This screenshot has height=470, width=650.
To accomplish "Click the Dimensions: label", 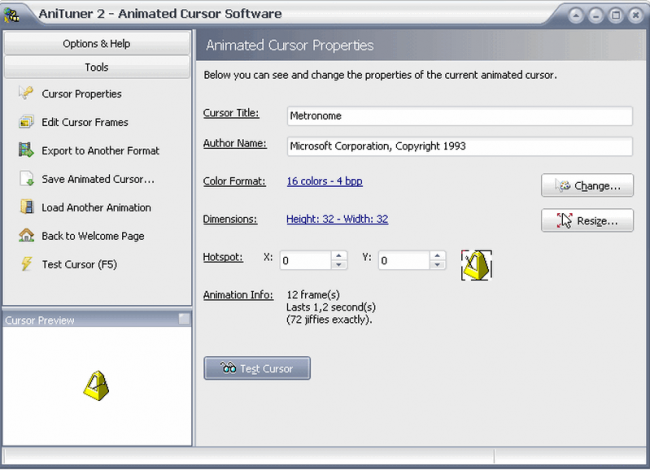I will click(x=230, y=219).
